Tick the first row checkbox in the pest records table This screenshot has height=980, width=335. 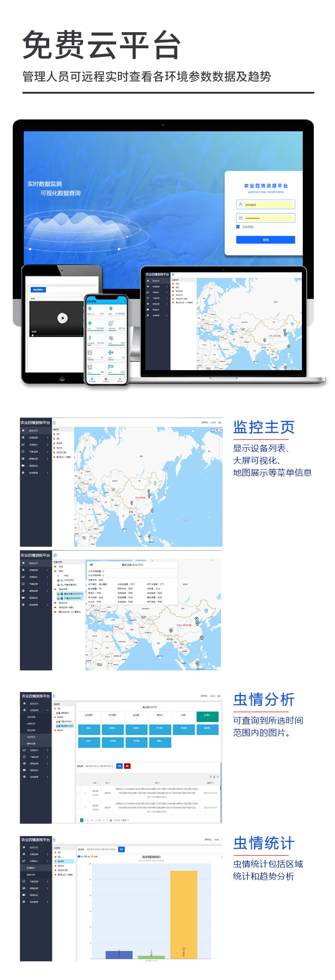coord(79,793)
